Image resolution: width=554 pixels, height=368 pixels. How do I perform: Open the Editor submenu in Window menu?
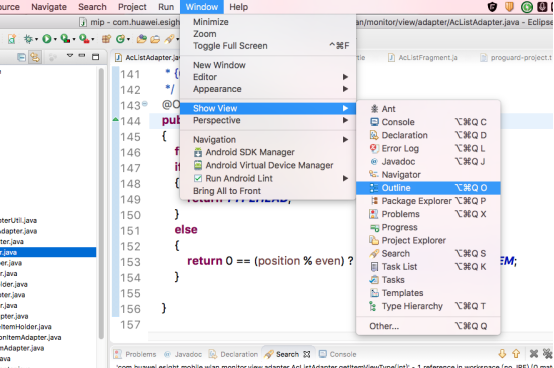(268, 77)
